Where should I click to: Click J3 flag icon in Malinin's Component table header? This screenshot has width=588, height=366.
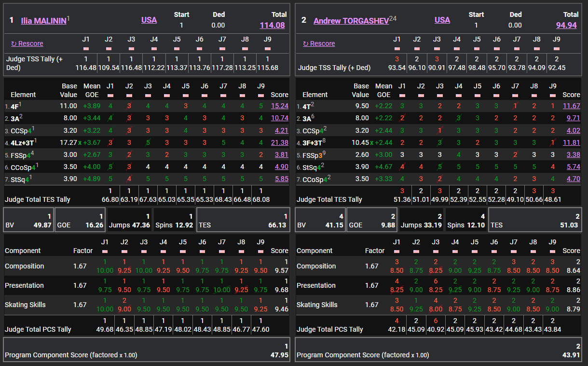[144, 251]
